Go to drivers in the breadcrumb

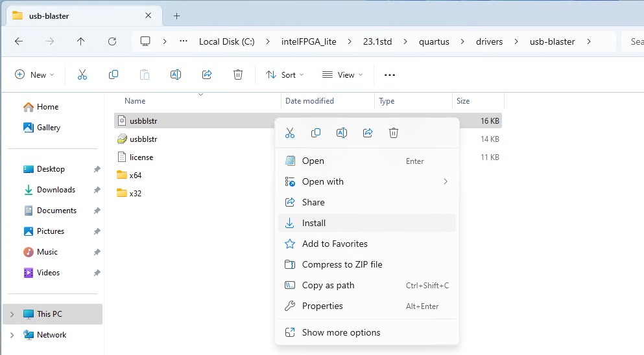[489, 41]
